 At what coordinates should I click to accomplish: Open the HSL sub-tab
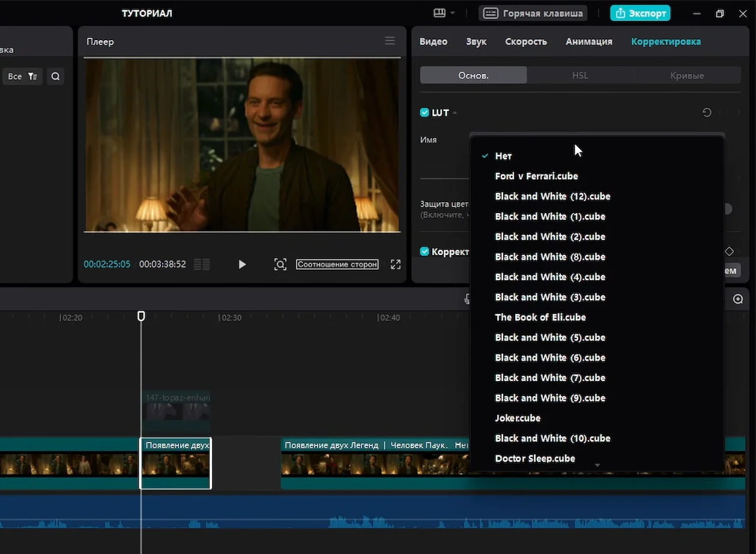point(579,75)
